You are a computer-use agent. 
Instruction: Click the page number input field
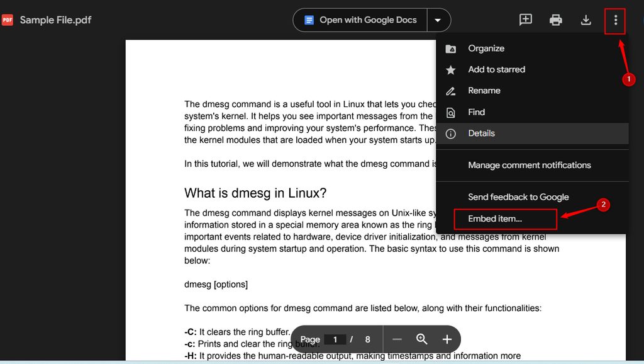point(335,339)
